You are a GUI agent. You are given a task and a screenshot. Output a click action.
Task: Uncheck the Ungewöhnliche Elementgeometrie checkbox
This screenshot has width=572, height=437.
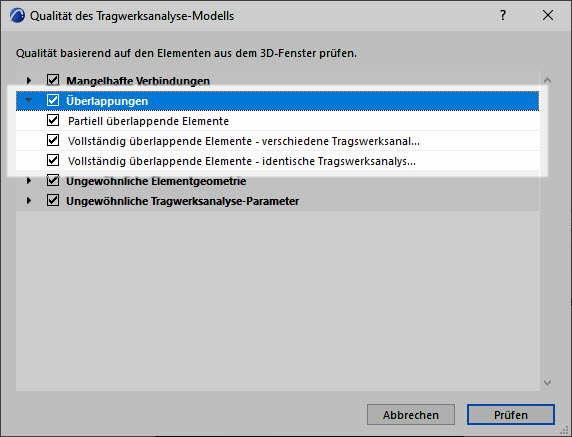point(53,180)
